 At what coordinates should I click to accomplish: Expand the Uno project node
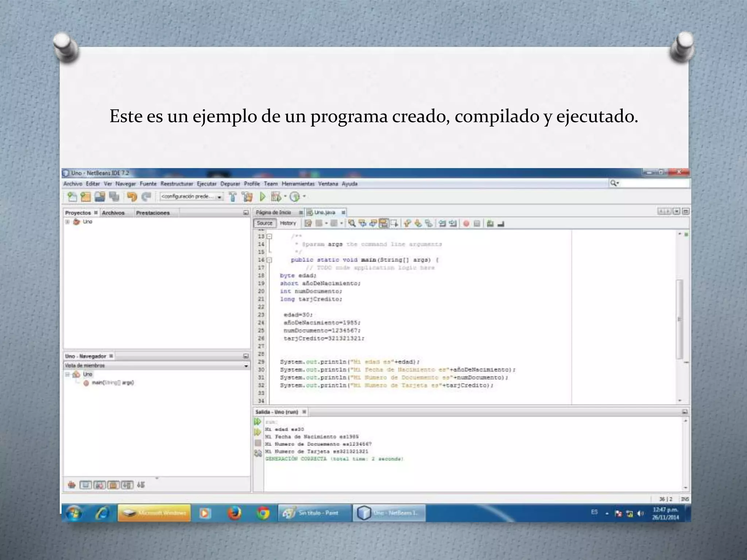tap(67, 222)
